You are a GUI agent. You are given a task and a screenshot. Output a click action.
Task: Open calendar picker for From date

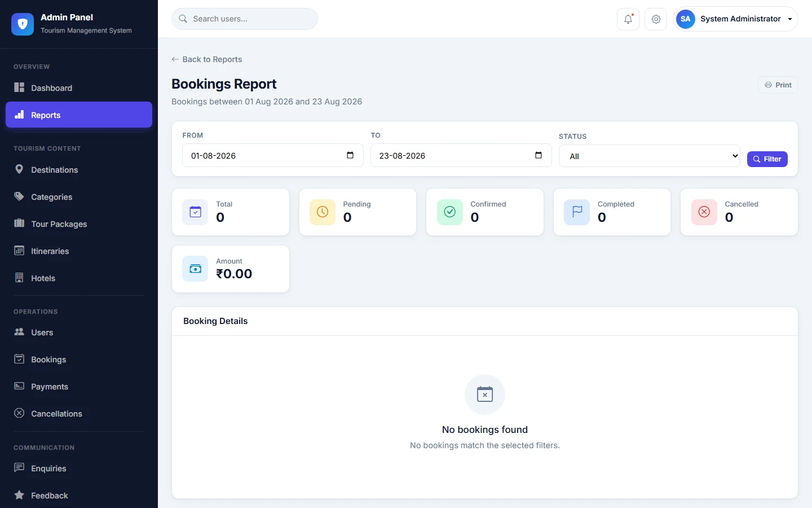point(350,155)
